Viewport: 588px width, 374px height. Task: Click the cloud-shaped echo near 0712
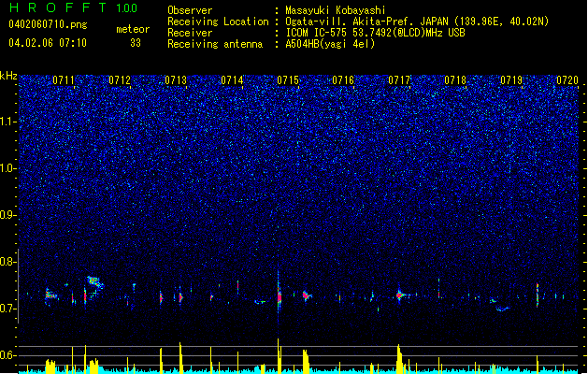pyautogui.click(x=95, y=282)
